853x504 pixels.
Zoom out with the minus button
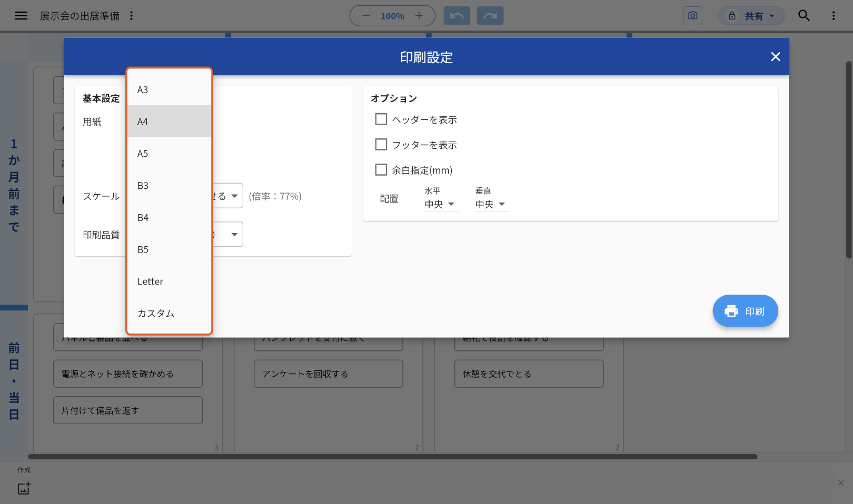366,16
